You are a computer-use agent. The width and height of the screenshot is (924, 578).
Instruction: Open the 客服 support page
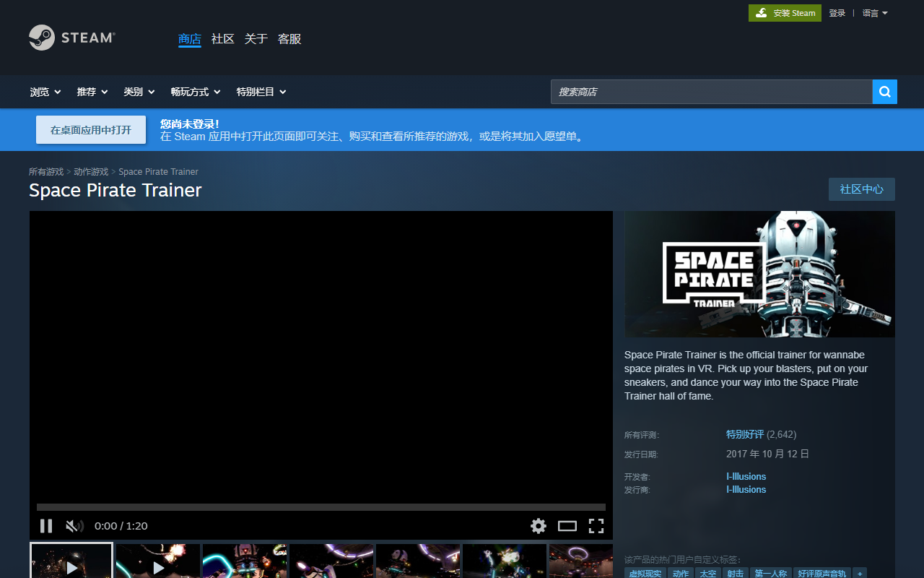289,39
